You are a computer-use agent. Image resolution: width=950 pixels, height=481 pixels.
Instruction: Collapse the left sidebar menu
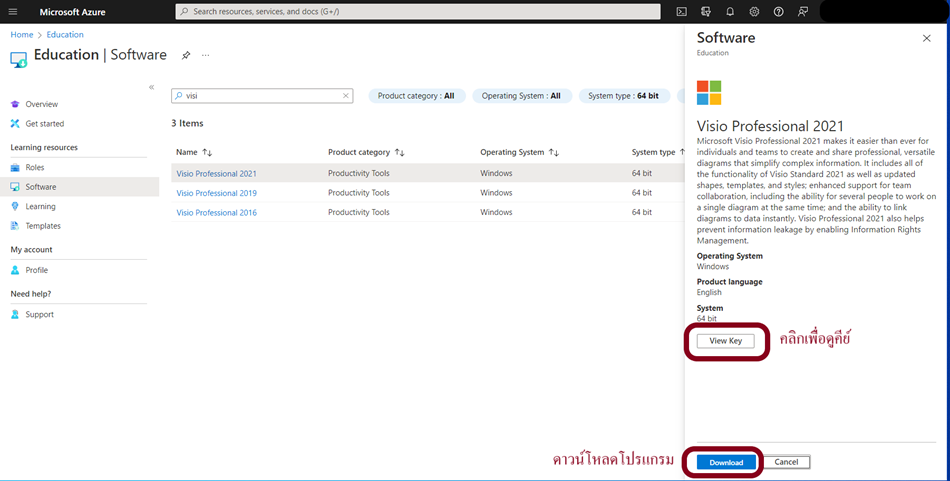(152, 87)
